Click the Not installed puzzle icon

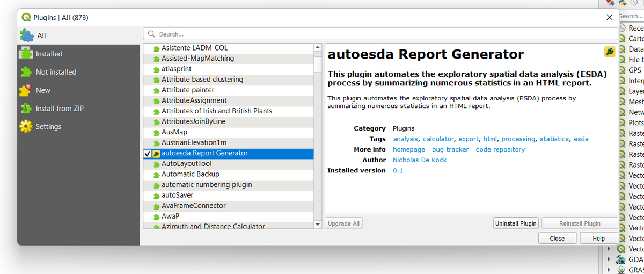click(26, 72)
